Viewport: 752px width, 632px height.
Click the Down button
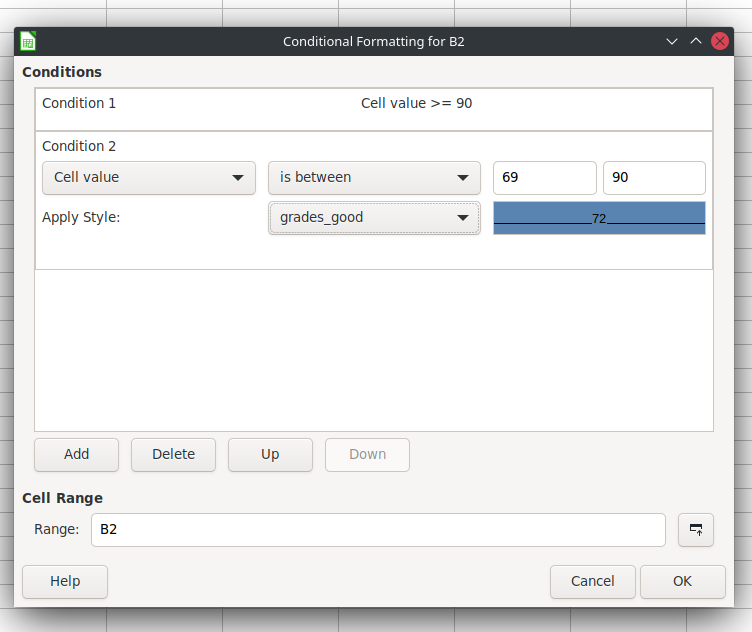(367, 455)
